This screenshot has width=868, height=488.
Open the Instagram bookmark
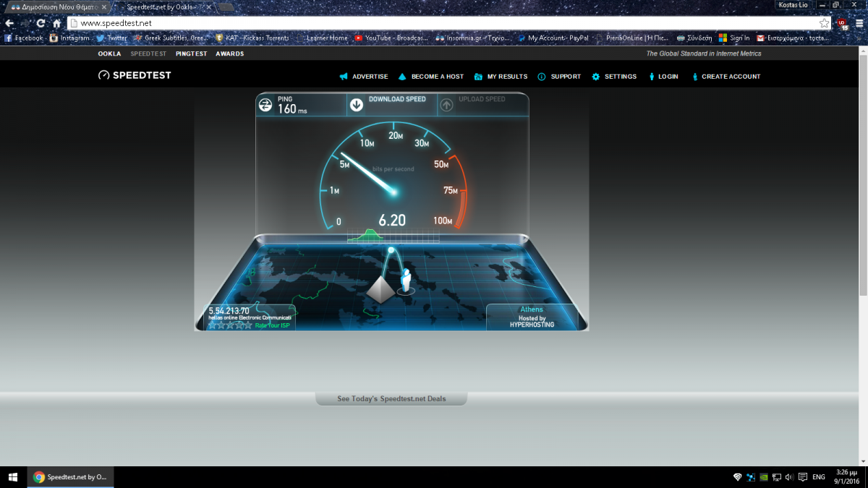(69, 38)
